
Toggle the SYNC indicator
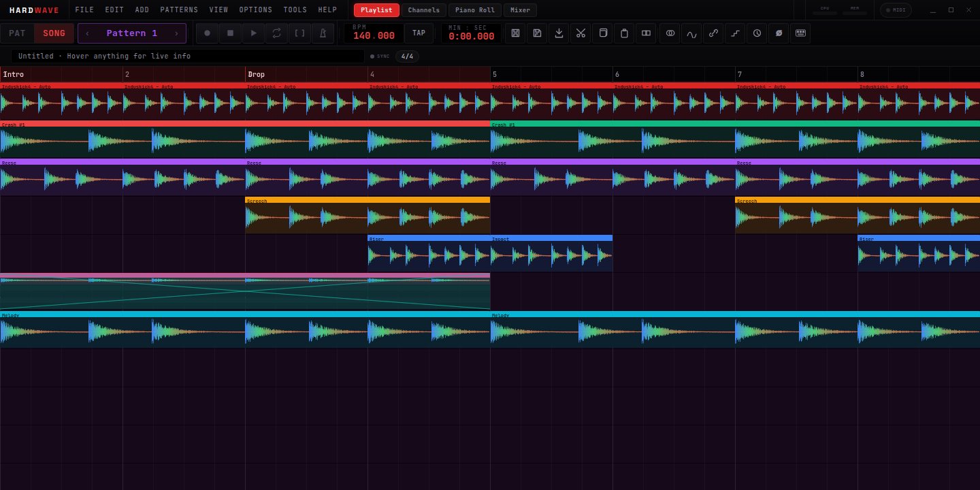(x=380, y=56)
